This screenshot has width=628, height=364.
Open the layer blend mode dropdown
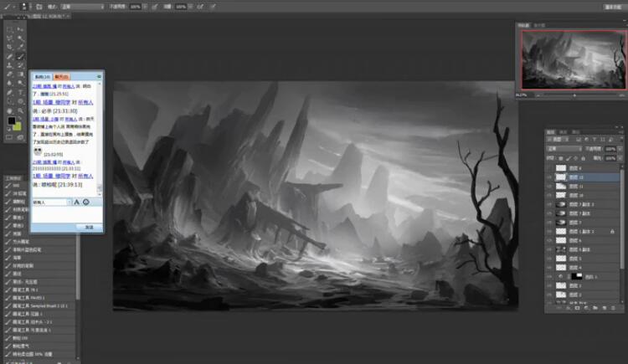tap(564, 149)
